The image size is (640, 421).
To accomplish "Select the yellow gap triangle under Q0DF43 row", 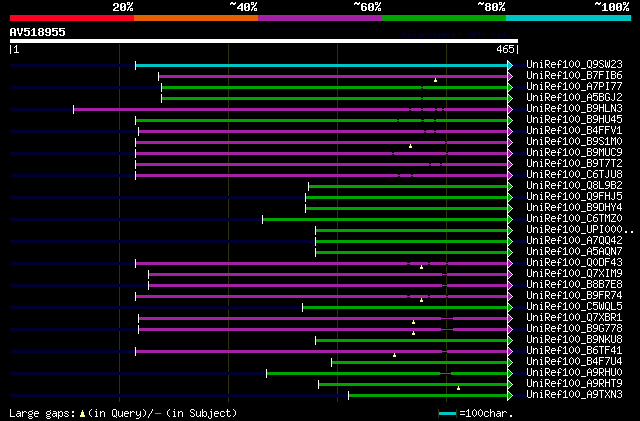I will point(421,267).
